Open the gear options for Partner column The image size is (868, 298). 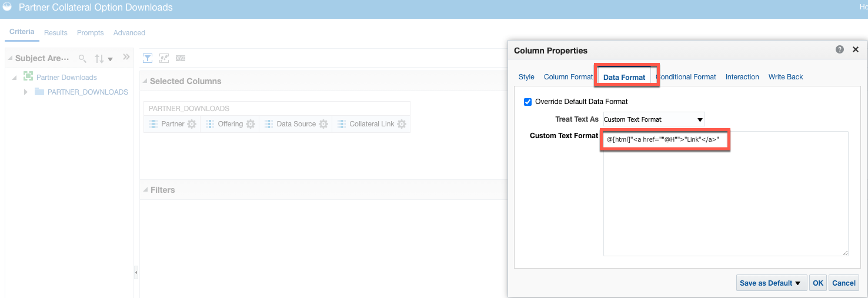click(x=192, y=124)
